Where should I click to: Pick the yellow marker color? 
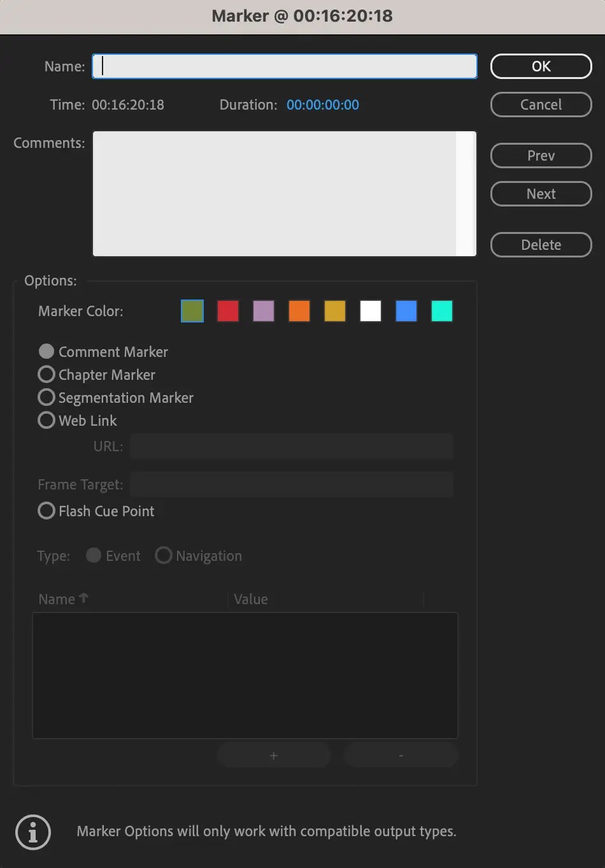tap(335, 311)
